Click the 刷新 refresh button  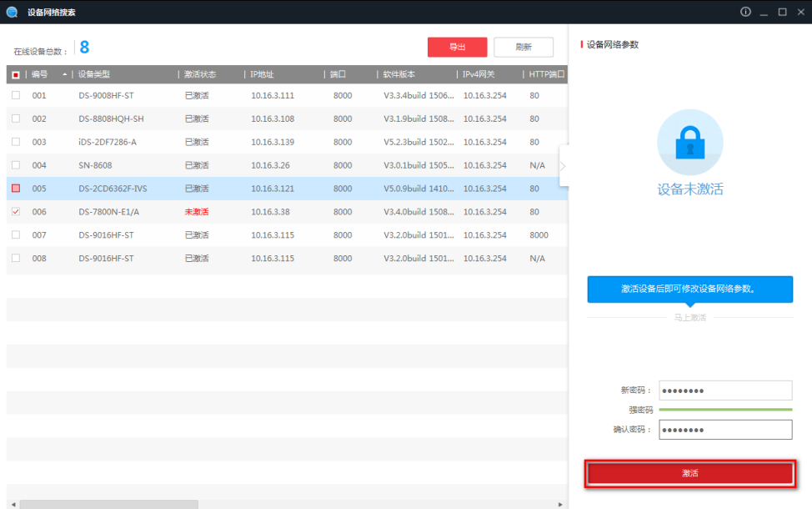(x=524, y=48)
